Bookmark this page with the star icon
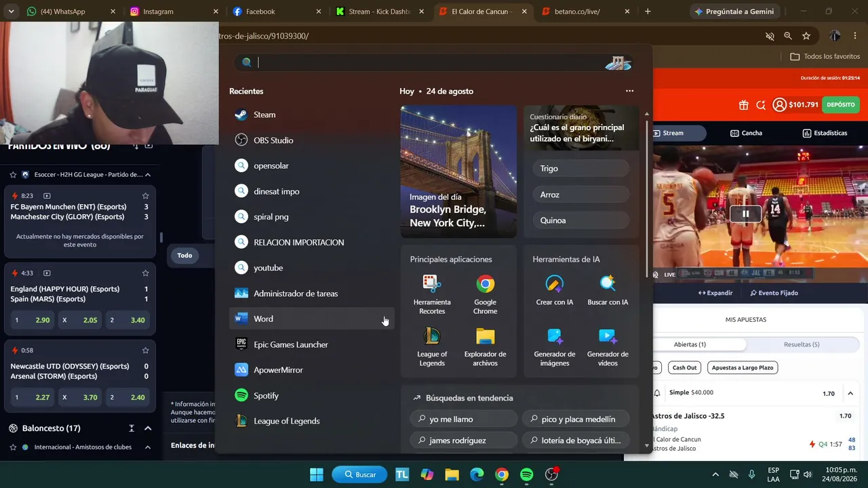 806,36
